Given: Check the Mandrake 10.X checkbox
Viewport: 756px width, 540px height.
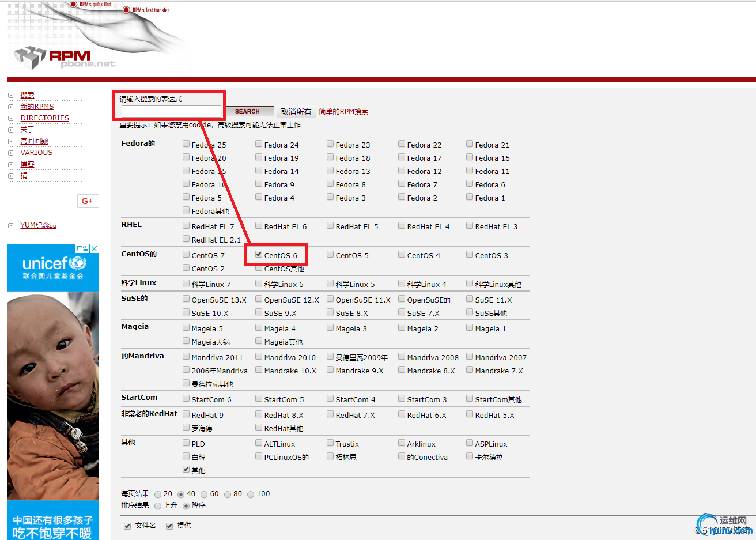Looking at the screenshot, I should coord(259,369).
